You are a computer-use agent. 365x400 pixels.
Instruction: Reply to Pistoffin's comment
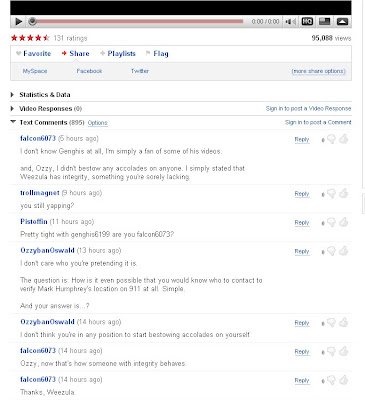pyautogui.click(x=302, y=223)
